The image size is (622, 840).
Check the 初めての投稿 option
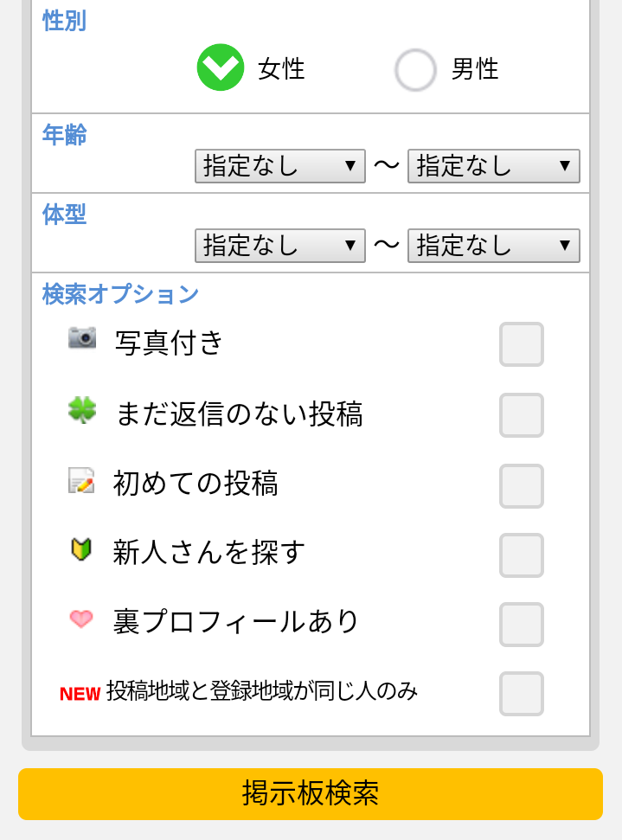coord(521,485)
